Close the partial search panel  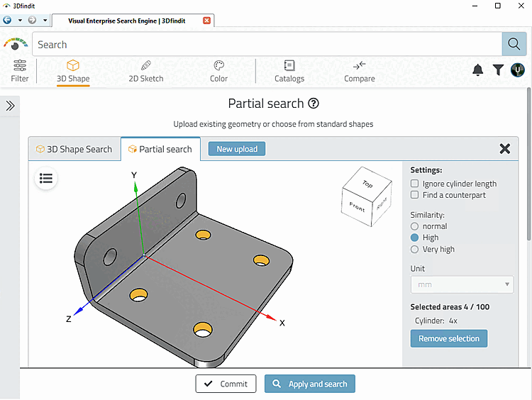click(x=505, y=148)
